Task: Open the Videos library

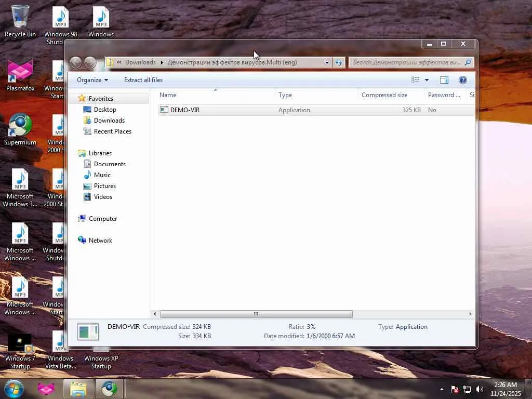Action: point(103,197)
